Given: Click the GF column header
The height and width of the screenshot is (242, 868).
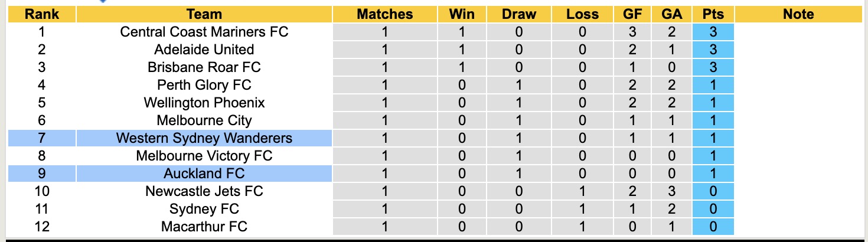Looking at the screenshot, I should click(633, 14).
